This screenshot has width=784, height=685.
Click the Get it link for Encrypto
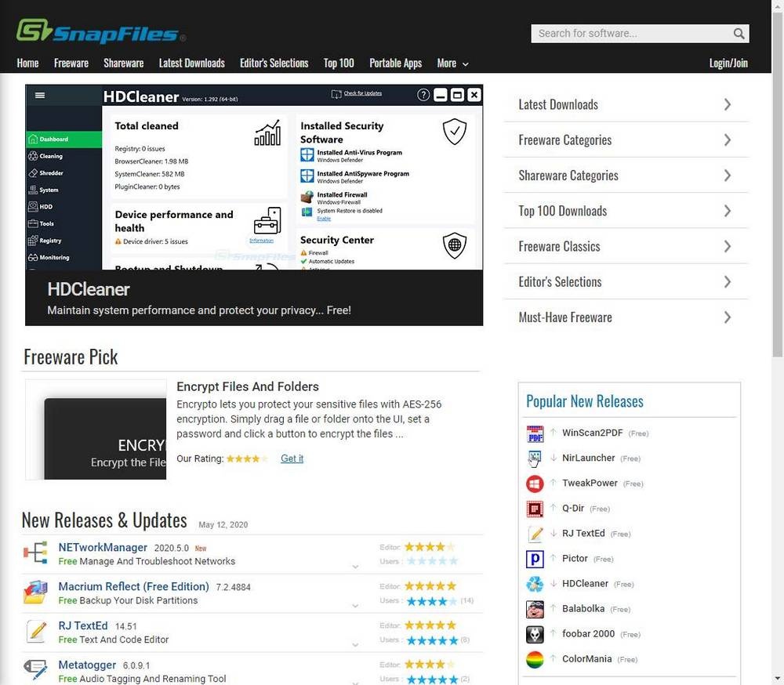292,458
